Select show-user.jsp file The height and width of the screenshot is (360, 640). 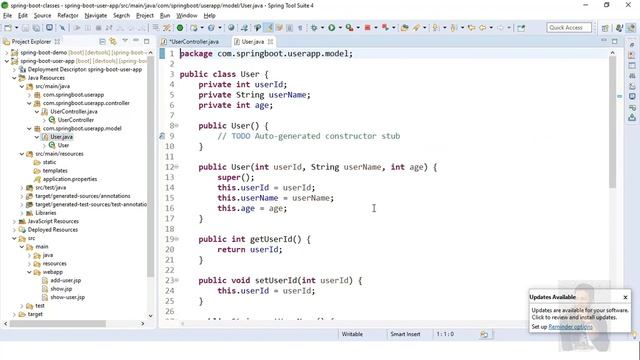pos(67,297)
